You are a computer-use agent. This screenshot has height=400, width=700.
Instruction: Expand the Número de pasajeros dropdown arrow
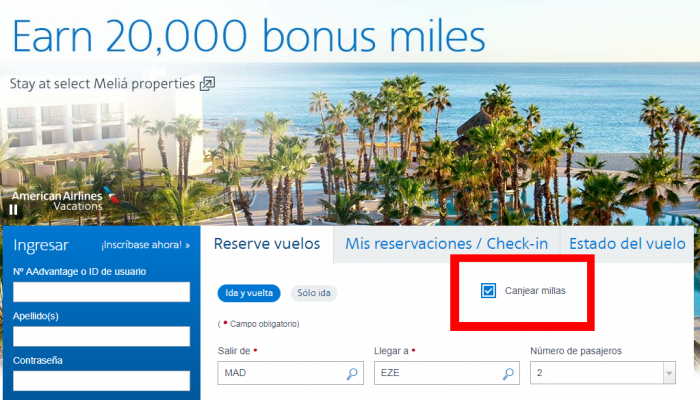(x=669, y=373)
